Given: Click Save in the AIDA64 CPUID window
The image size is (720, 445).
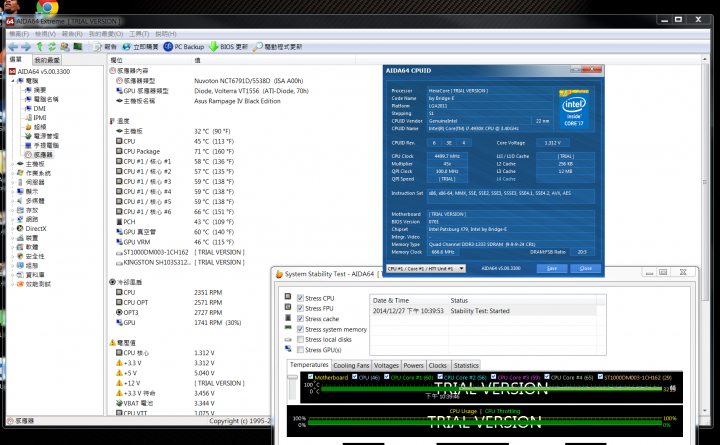Looking at the screenshot, I should (x=552, y=268).
